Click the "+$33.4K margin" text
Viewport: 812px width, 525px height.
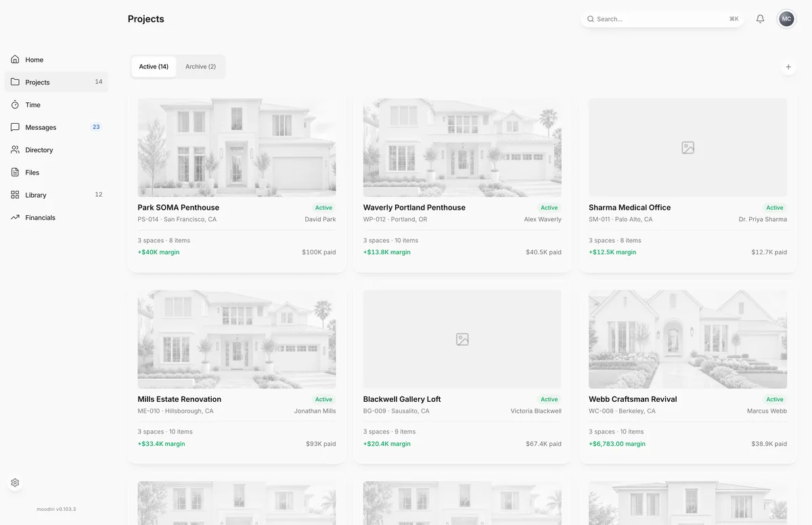(161, 444)
